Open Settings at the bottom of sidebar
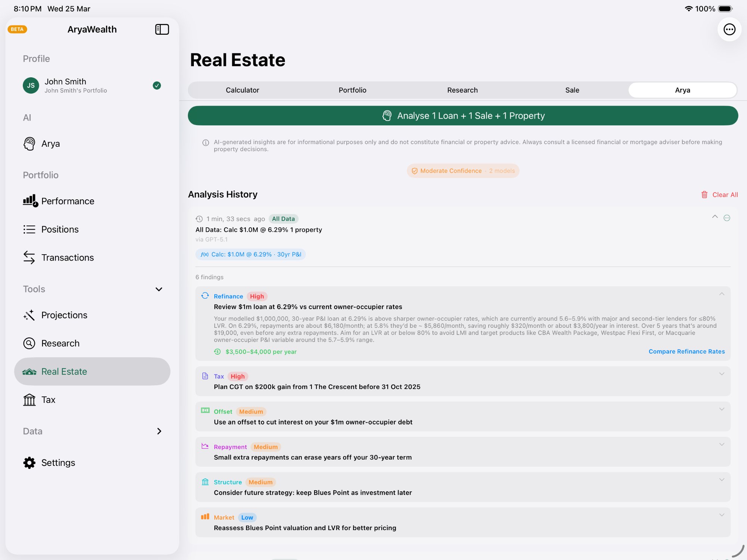Image resolution: width=747 pixels, height=560 pixels. point(58,463)
